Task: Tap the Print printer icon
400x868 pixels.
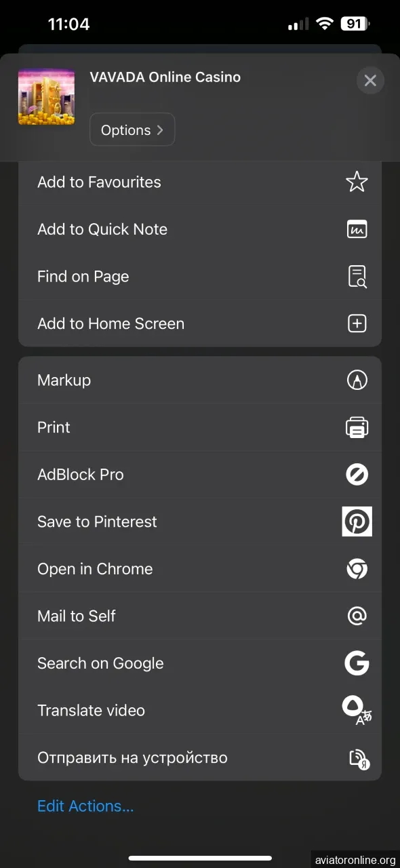Action: coord(357,427)
